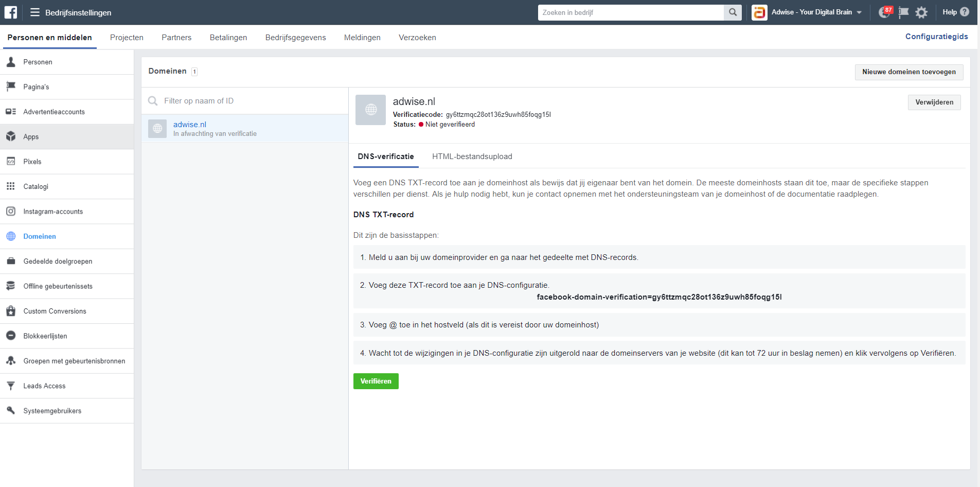Screen dimensions: 980x487
Task: Select the Catalogi sidebar icon
Action: [11, 186]
